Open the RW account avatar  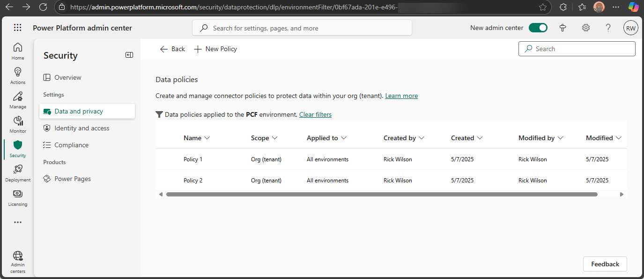(631, 28)
